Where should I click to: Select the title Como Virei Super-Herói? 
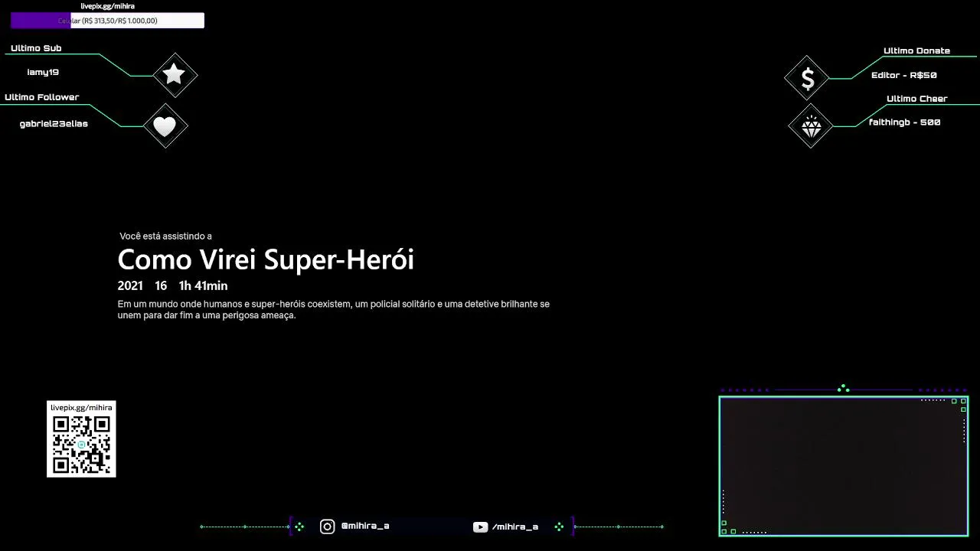(x=266, y=260)
